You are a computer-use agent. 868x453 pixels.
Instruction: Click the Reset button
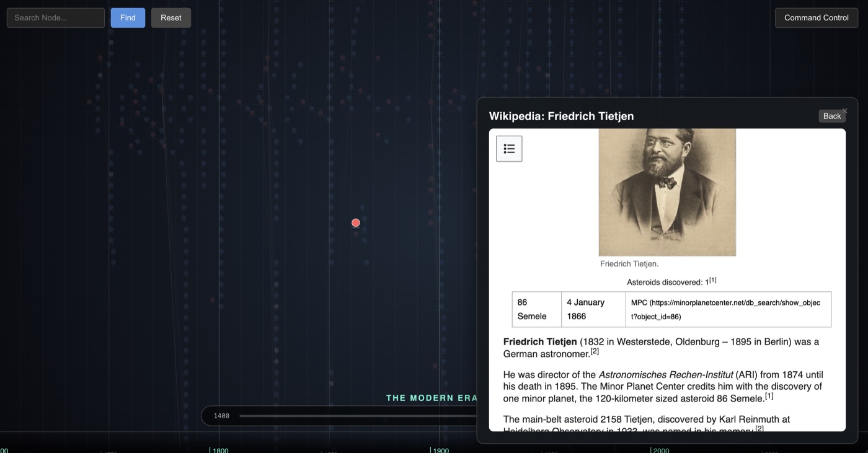pyautogui.click(x=171, y=18)
